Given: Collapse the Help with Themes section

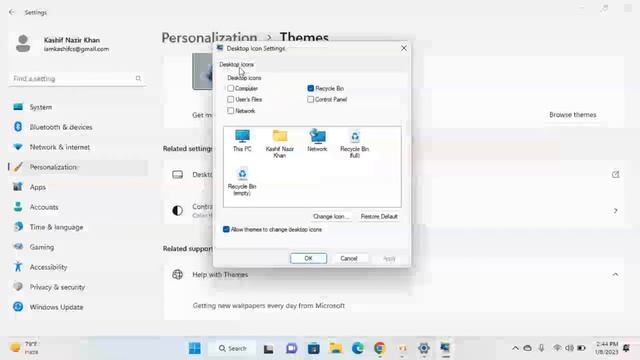Looking at the screenshot, I should coord(615,275).
